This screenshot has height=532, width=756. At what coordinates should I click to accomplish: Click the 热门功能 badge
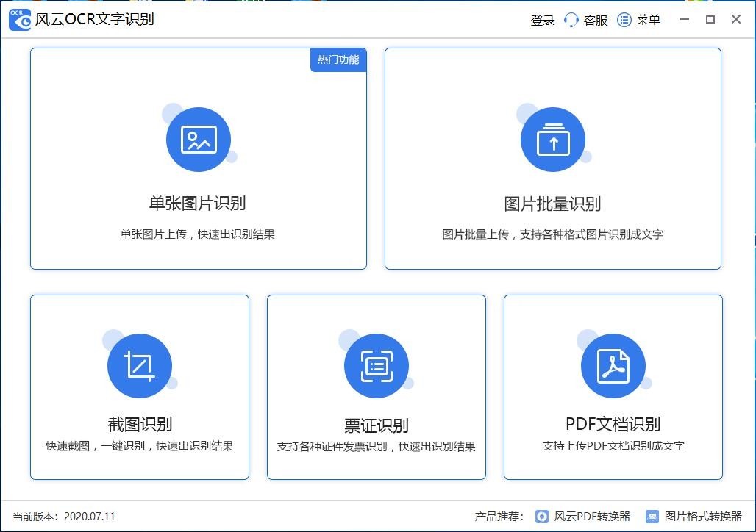pyautogui.click(x=338, y=60)
